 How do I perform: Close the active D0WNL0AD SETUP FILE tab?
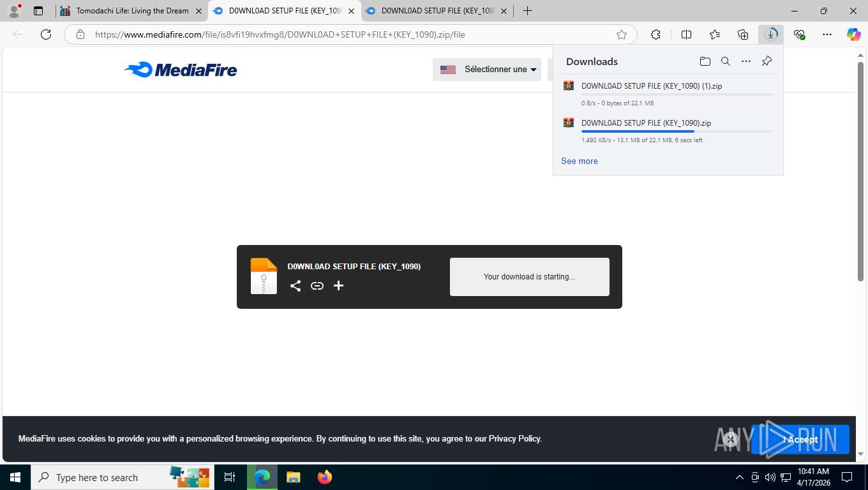(x=351, y=11)
